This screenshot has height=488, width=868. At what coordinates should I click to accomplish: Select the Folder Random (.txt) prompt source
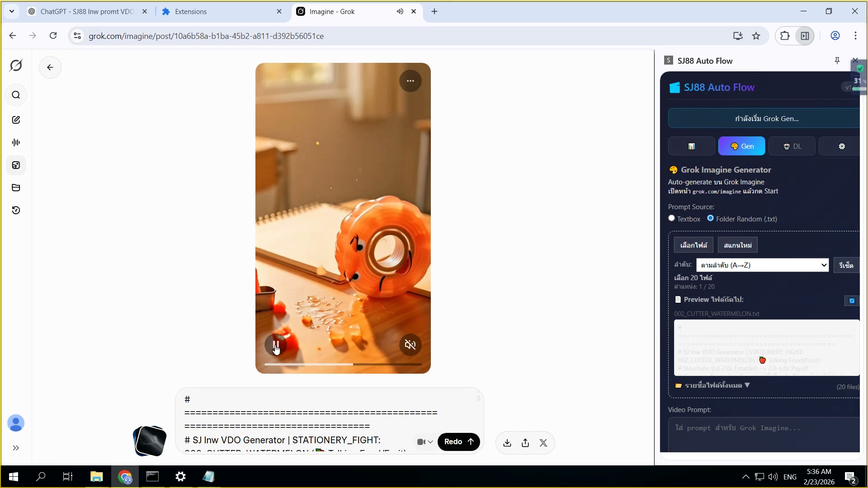pyautogui.click(x=711, y=218)
